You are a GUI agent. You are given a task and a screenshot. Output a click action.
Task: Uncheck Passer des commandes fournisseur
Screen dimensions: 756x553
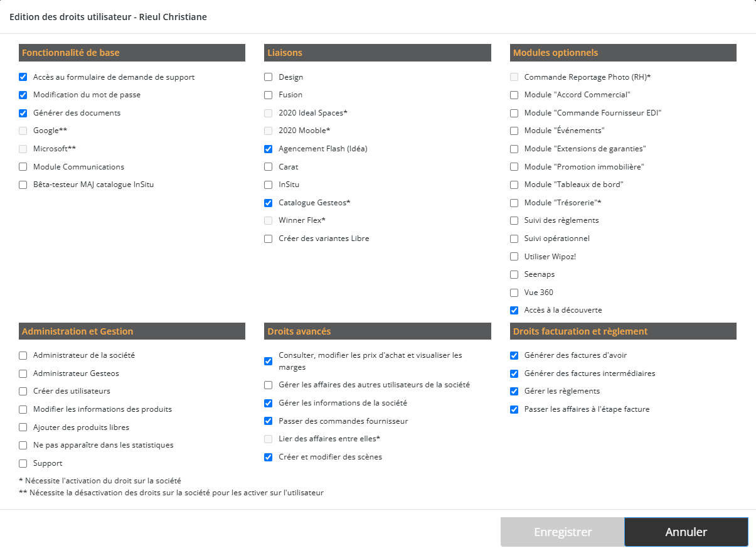[x=269, y=421]
